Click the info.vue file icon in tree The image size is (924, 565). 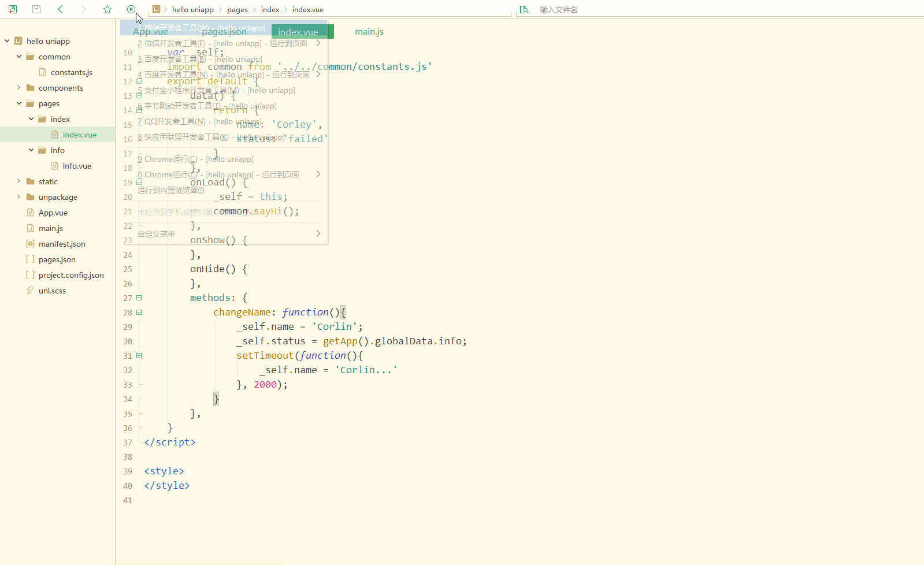[54, 166]
